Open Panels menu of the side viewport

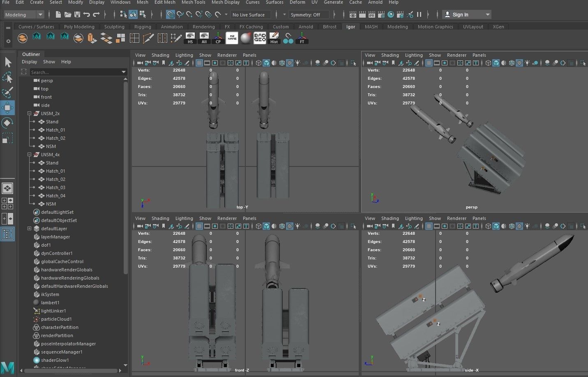point(479,218)
